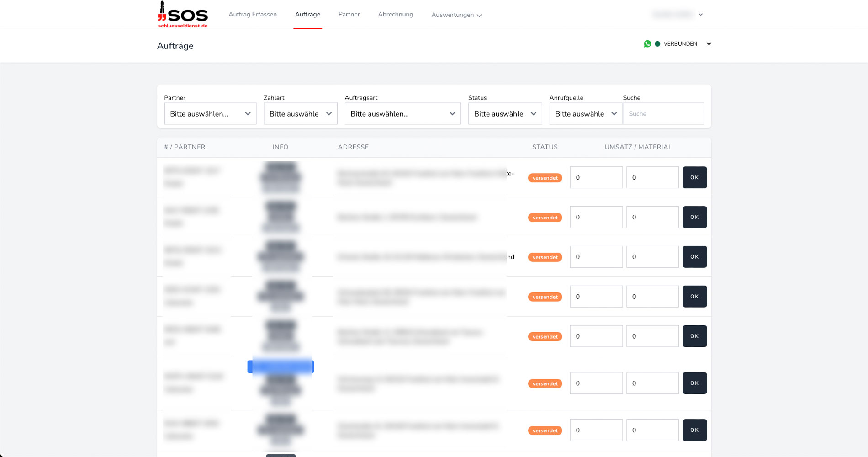Select Material field in third order row
This screenshot has width=868, height=457.
(x=652, y=257)
